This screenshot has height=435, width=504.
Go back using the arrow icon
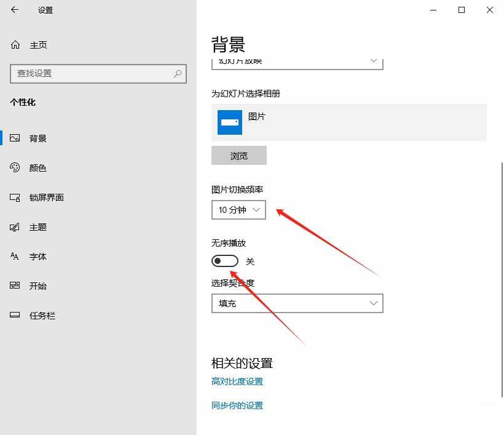pyautogui.click(x=15, y=10)
